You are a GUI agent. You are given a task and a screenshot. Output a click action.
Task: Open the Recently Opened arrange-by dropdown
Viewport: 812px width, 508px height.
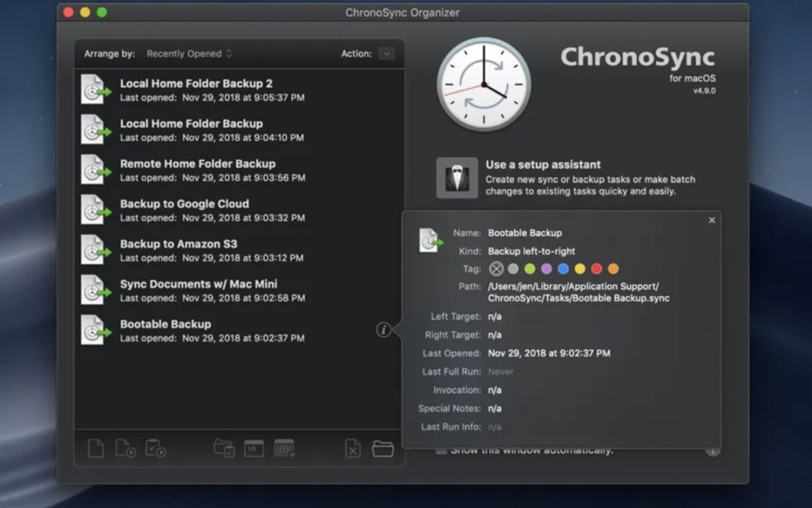coord(189,53)
